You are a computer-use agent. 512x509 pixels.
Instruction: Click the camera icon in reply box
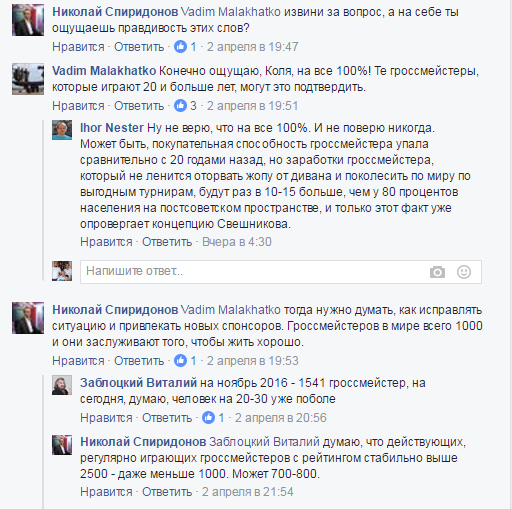click(x=437, y=272)
